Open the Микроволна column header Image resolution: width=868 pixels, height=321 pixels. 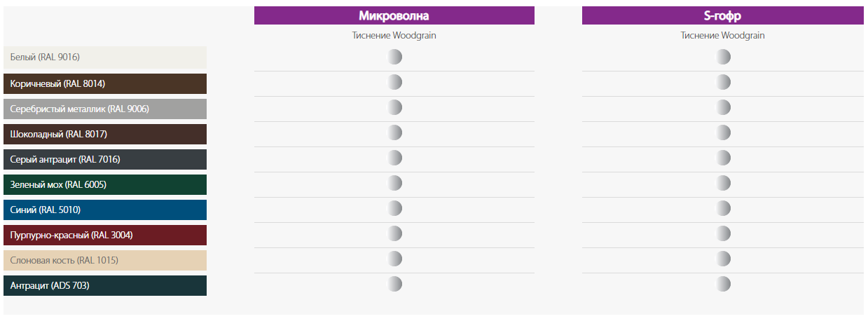click(x=394, y=15)
